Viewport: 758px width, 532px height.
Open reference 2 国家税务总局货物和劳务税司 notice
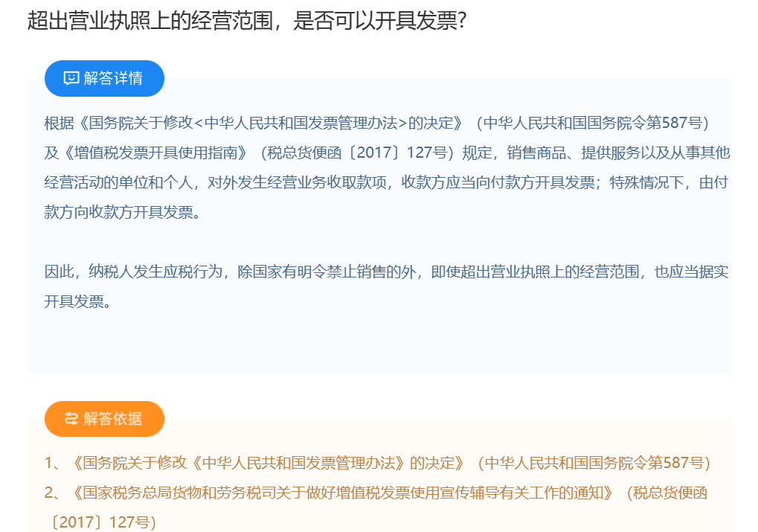click(376, 507)
